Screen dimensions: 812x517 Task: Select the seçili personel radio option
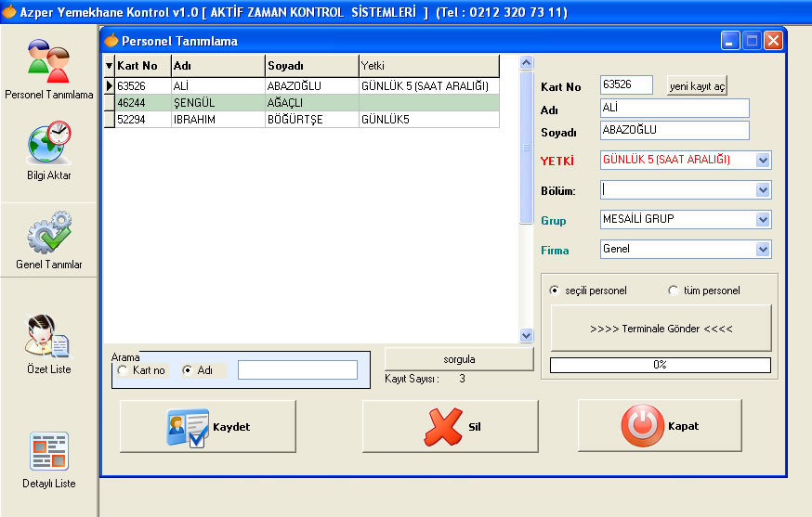pyautogui.click(x=556, y=291)
